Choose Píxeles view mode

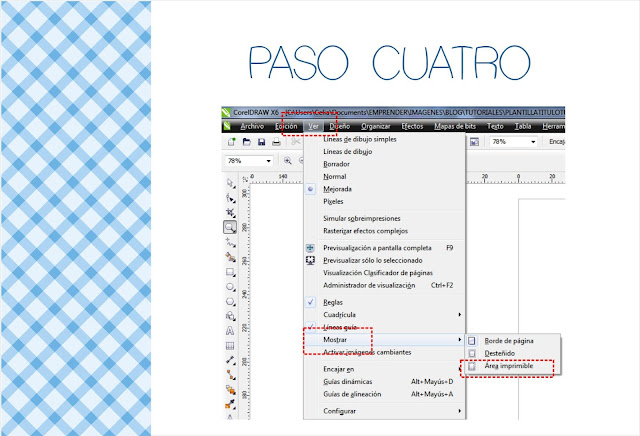(333, 201)
